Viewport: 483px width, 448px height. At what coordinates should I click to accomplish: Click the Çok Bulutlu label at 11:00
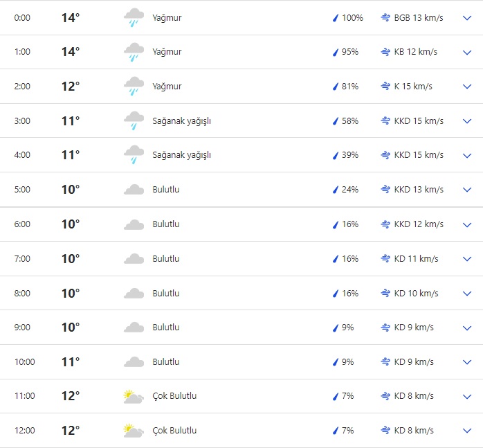point(174,396)
